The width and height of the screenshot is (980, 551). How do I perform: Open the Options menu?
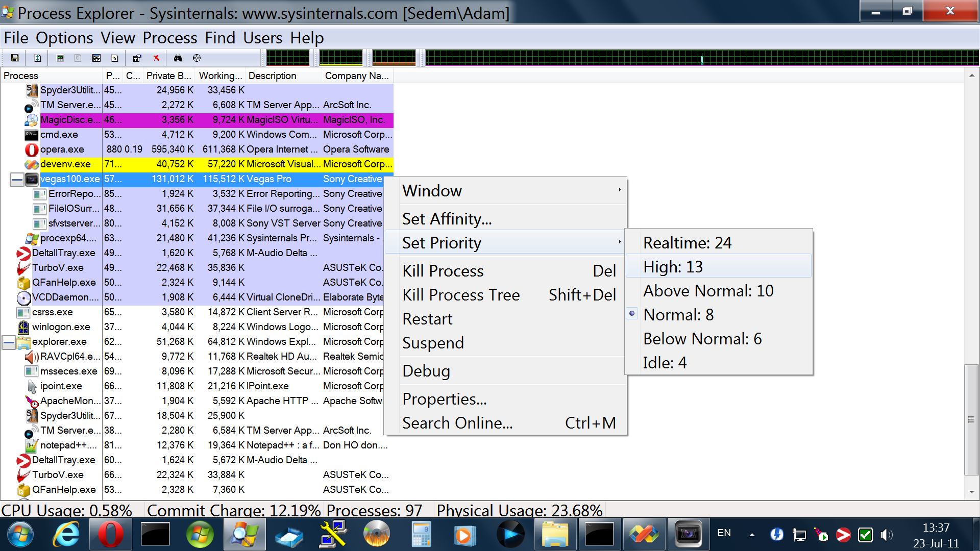tap(64, 38)
